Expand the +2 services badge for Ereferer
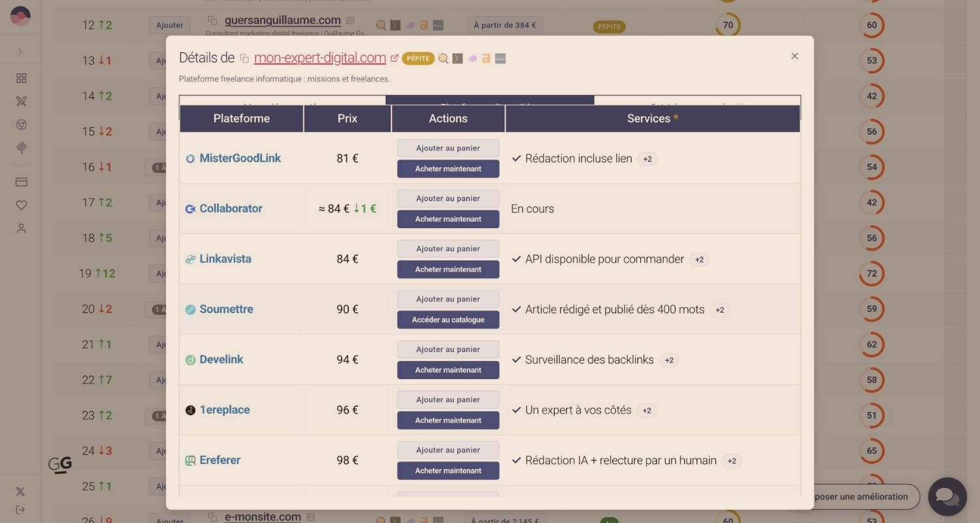This screenshot has width=980, height=523. (732, 461)
